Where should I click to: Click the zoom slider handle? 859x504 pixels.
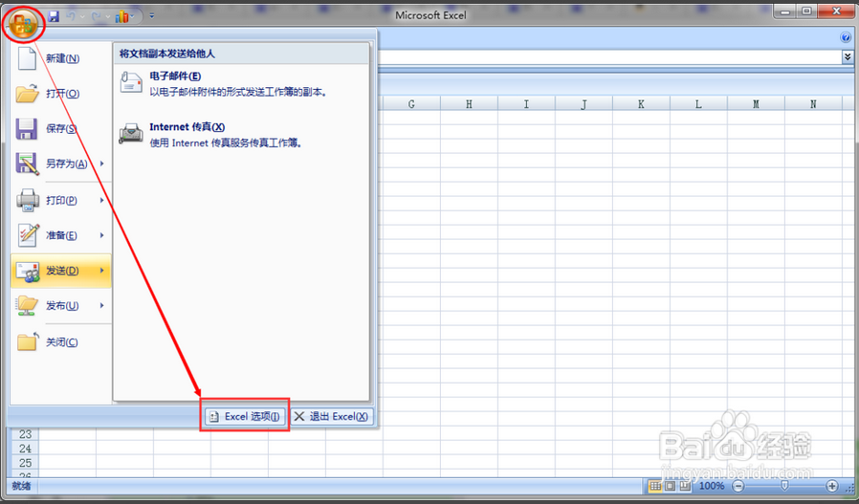[785, 486]
